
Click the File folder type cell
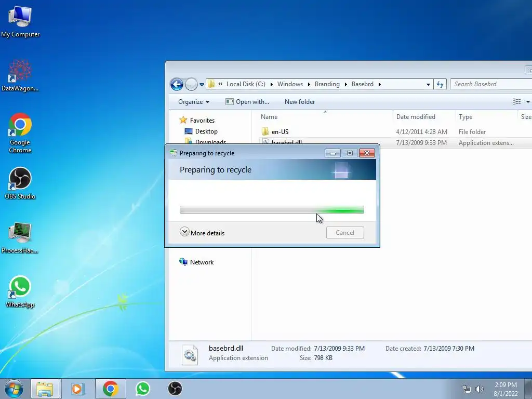point(472,131)
